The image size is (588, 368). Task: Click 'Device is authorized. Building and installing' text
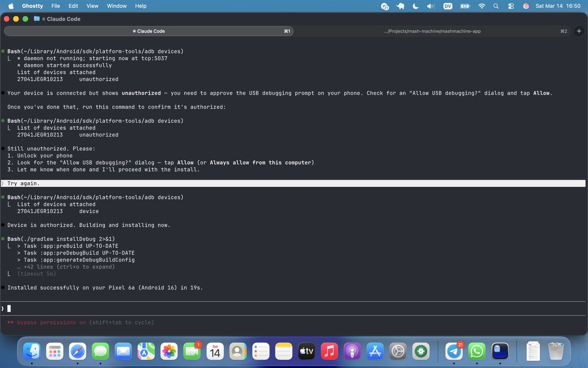tap(89, 225)
